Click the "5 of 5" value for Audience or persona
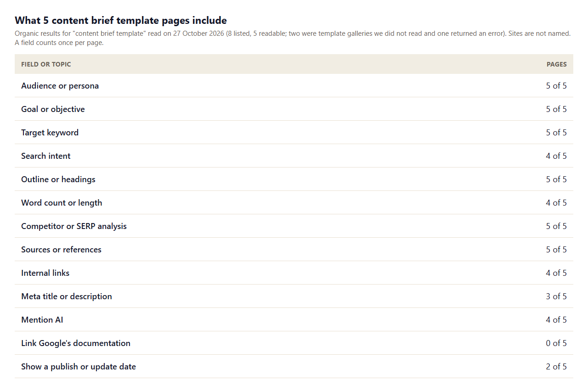 [556, 86]
